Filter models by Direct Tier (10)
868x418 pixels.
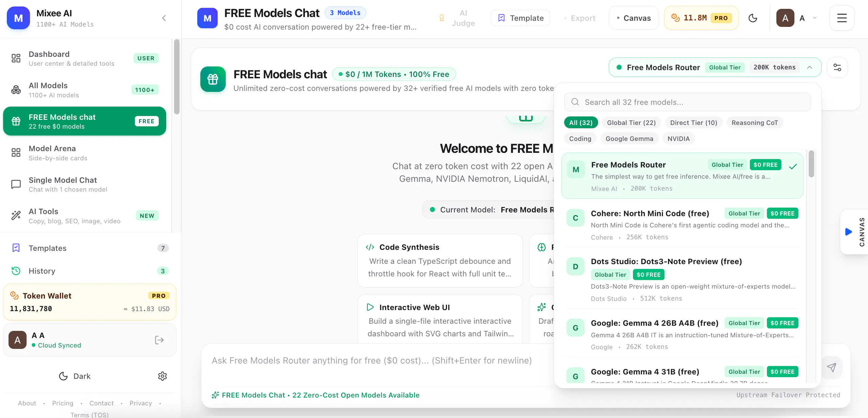694,123
